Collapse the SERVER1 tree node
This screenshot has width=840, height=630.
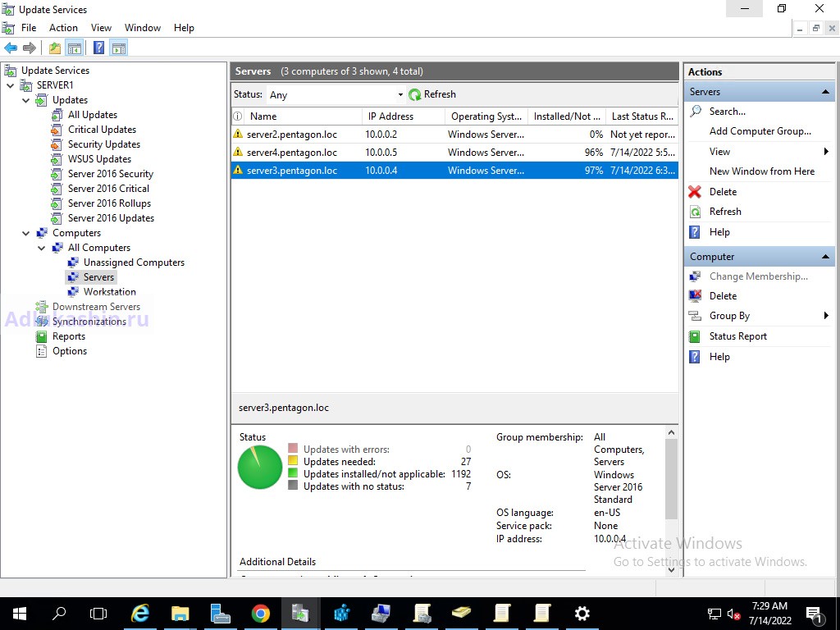(11, 85)
